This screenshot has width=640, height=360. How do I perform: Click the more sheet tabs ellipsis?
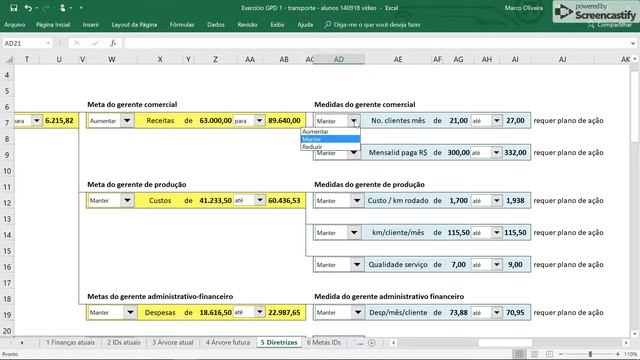360,343
